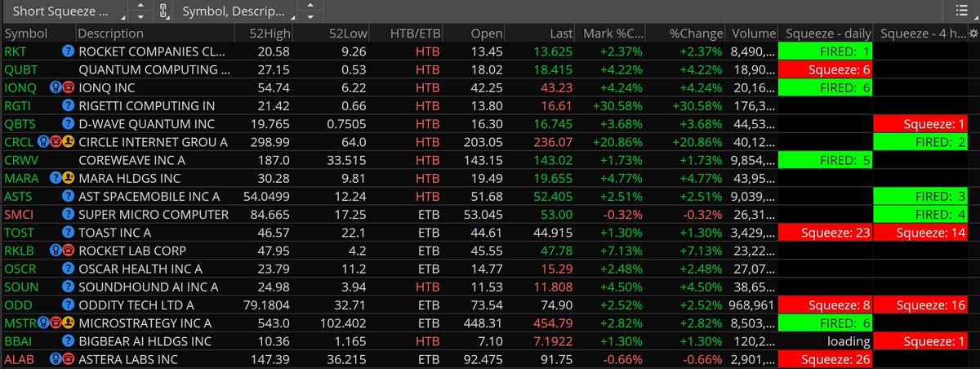Open the Symbol, Descrip... column set dropdown
Viewport: 980px width, 369px height.
[x=235, y=11]
